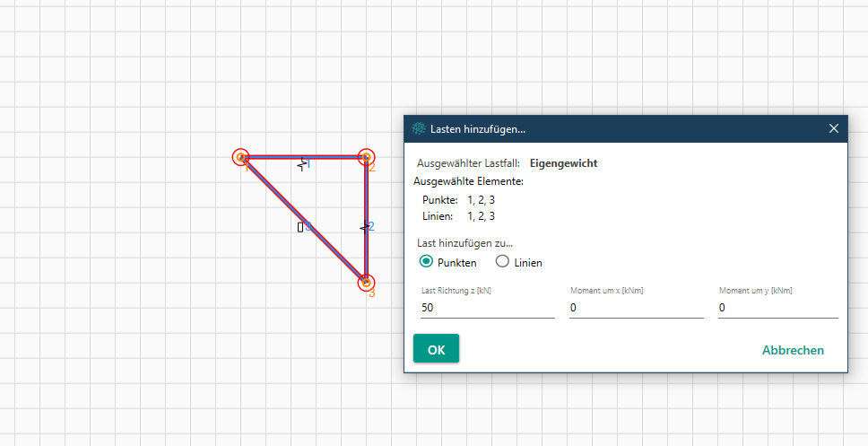Click the Lasten hinzufügen dialog title text
This screenshot has width=868, height=446.
[478, 129]
